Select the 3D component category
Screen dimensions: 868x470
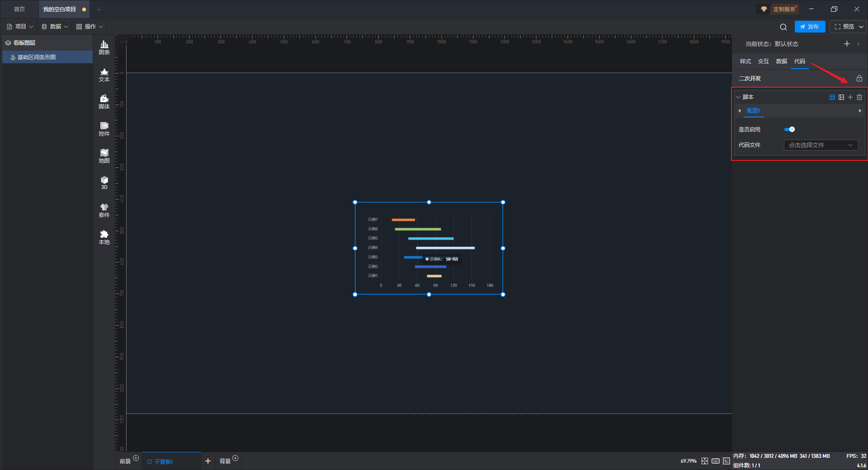[104, 183]
